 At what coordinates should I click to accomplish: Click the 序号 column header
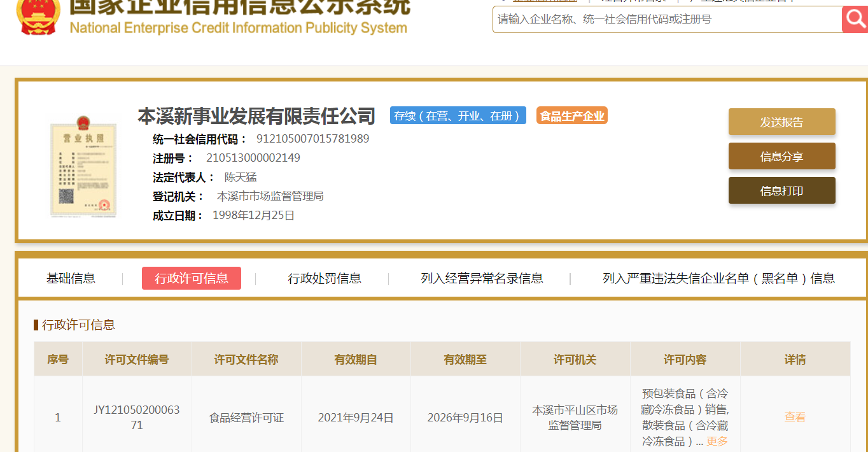coord(58,359)
